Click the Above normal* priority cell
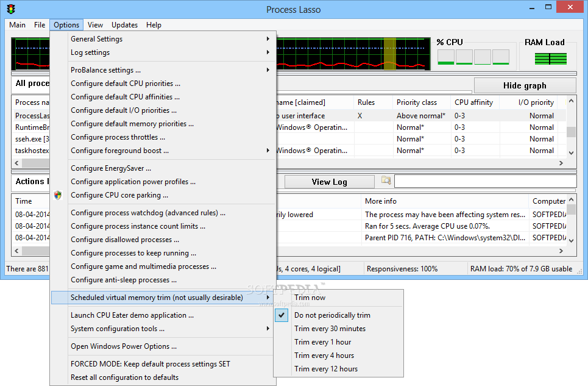Screen dimensions: 588x386 (x=421, y=116)
